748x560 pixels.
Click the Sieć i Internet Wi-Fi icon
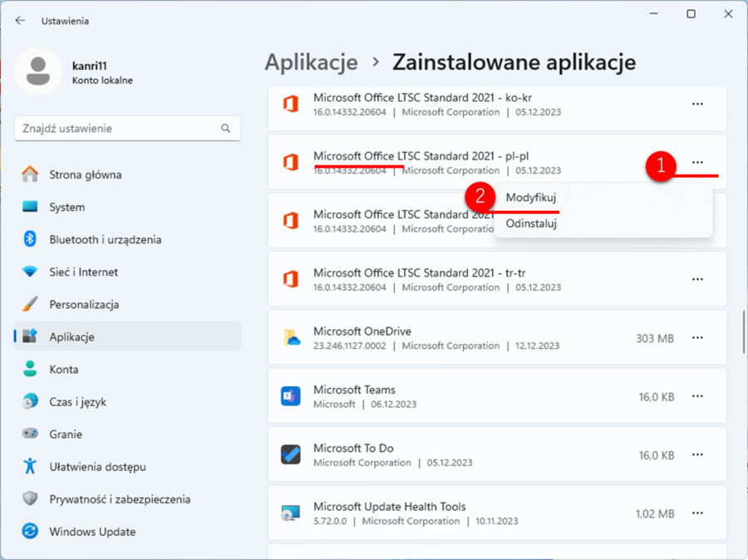[30, 272]
